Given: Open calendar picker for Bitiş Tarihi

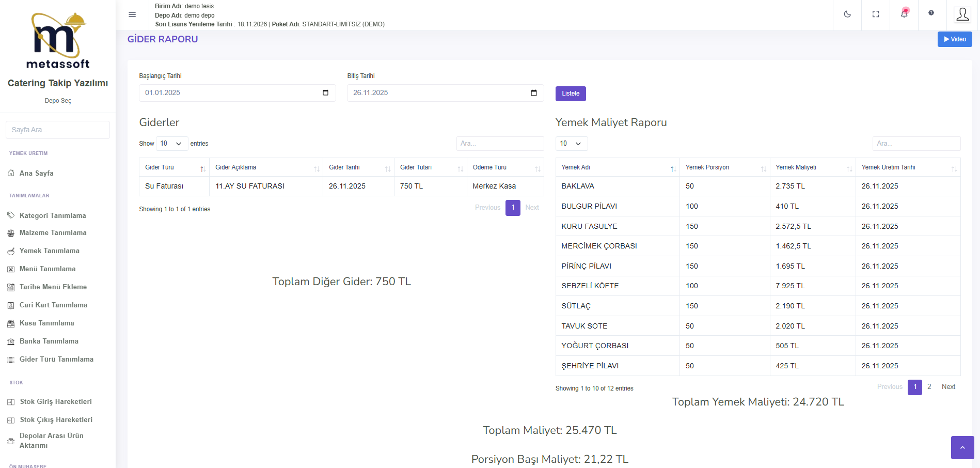Looking at the screenshot, I should click(533, 93).
